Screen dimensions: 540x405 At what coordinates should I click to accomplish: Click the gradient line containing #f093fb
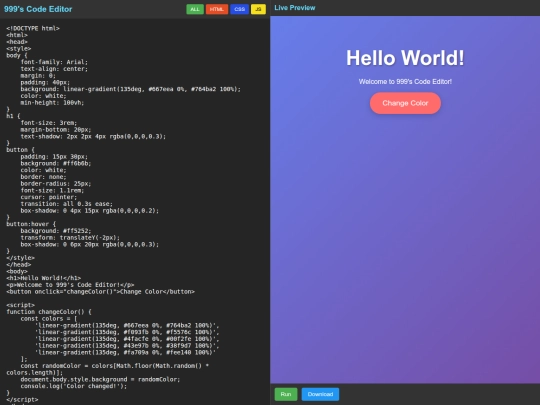[x=127, y=332]
